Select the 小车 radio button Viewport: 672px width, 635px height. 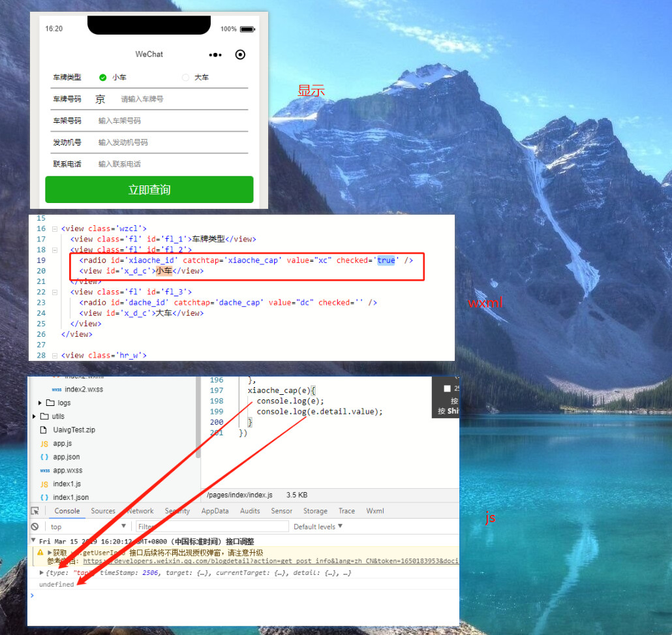coord(103,78)
